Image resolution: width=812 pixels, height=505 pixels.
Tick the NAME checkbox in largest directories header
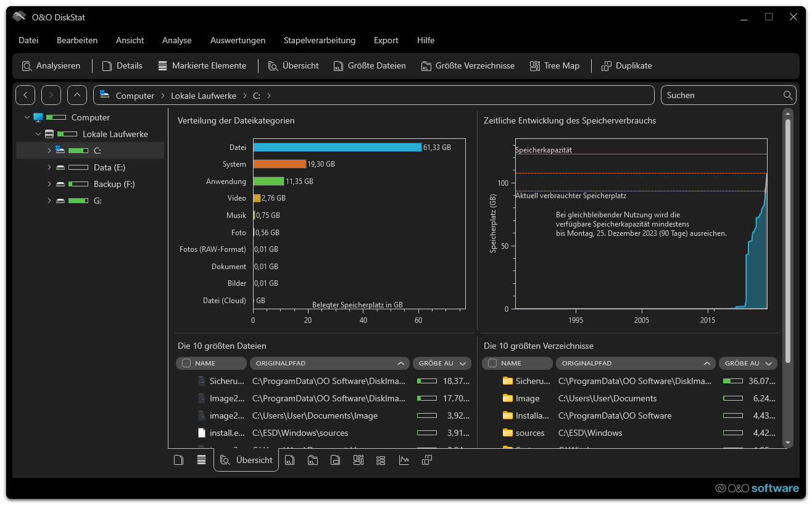tap(492, 363)
